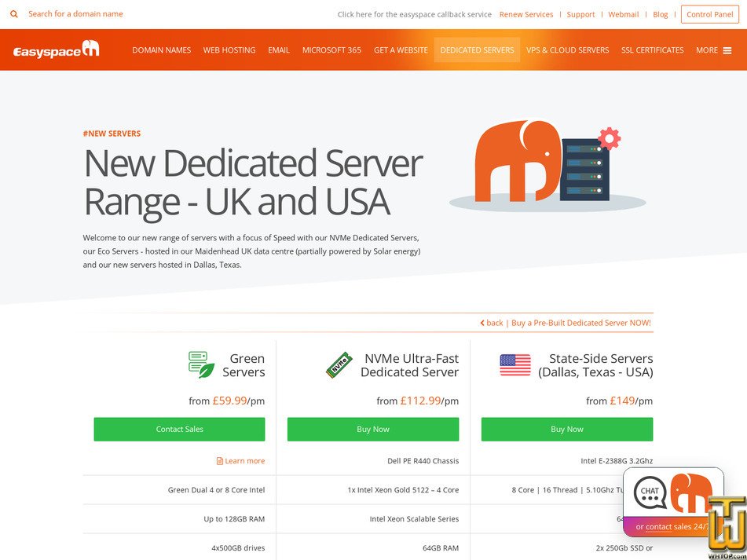
Task: Click the £59.99 price
Action: tap(229, 401)
